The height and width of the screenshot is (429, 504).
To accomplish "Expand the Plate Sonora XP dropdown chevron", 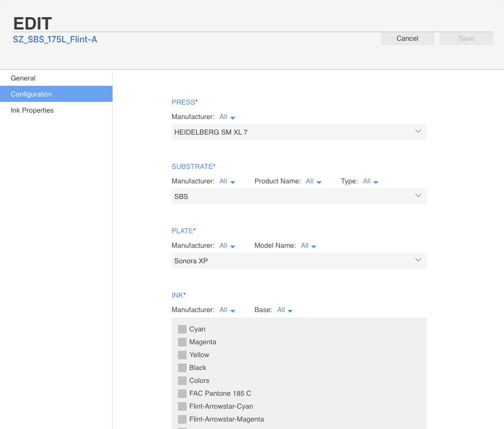I will coord(418,260).
